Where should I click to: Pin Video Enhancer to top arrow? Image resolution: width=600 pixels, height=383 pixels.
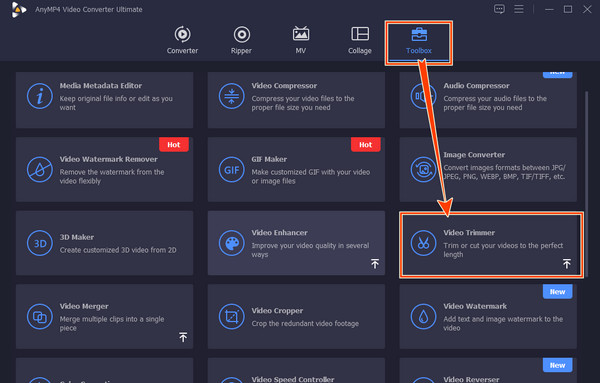point(375,263)
